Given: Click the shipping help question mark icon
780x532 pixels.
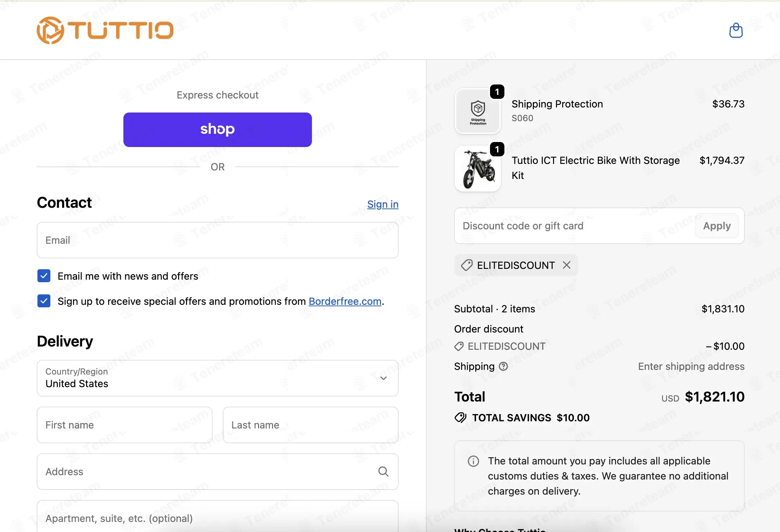Looking at the screenshot, I should 503,366.
